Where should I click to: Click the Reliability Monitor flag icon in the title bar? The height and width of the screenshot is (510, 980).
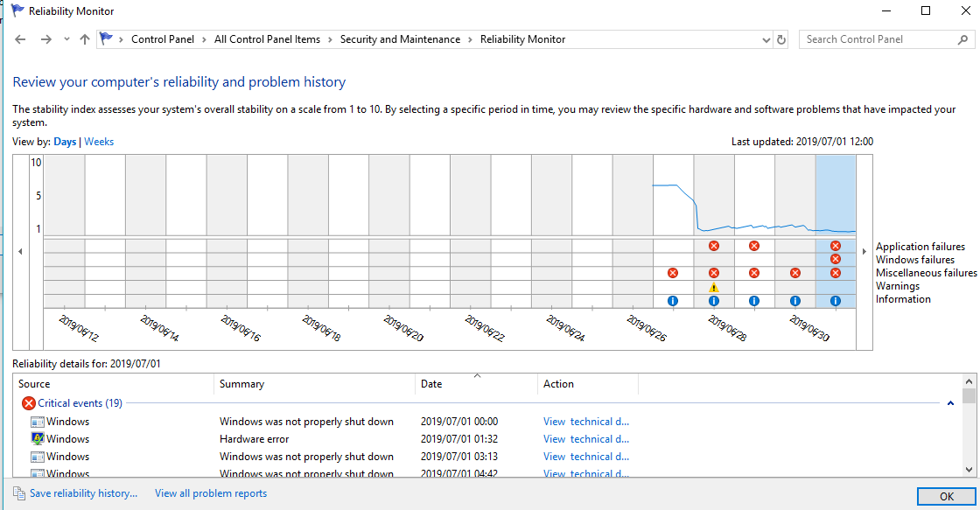click(18, 10)
